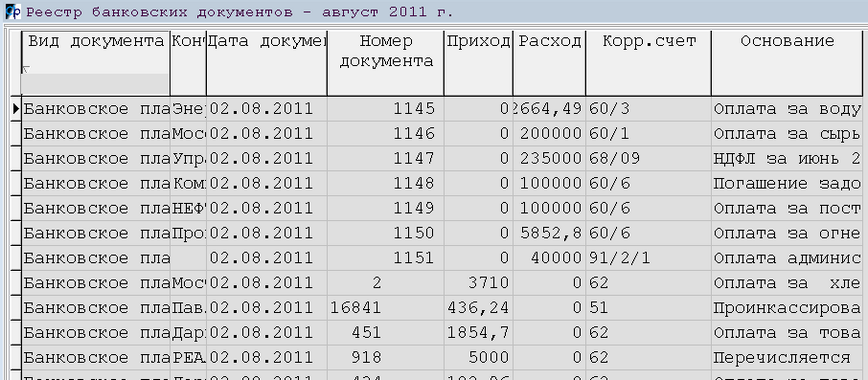Select document number cell 1149

pos(386,209)
